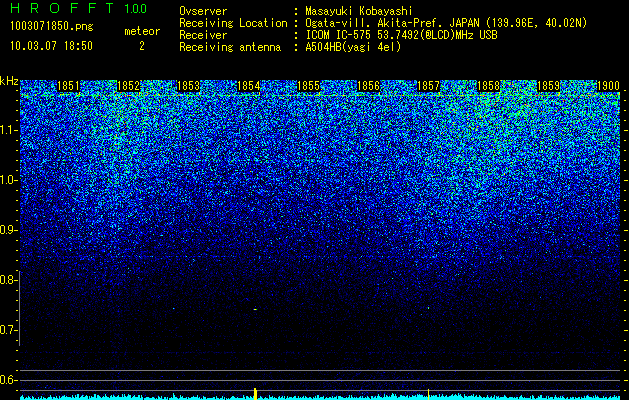The height and width of the screenshot is (400, 629).
Task: Select the 1.1 kHz axis label
Action: [x=8, y=130]
